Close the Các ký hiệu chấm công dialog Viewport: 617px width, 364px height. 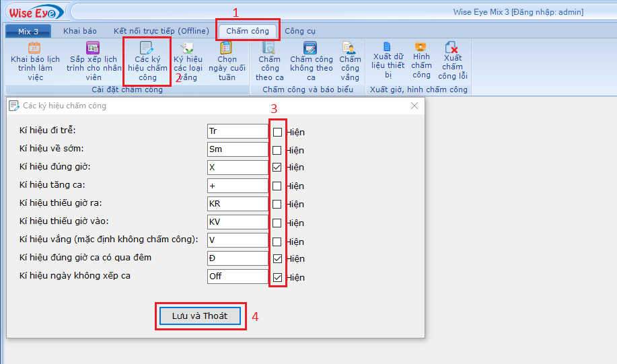click(414, 106)
